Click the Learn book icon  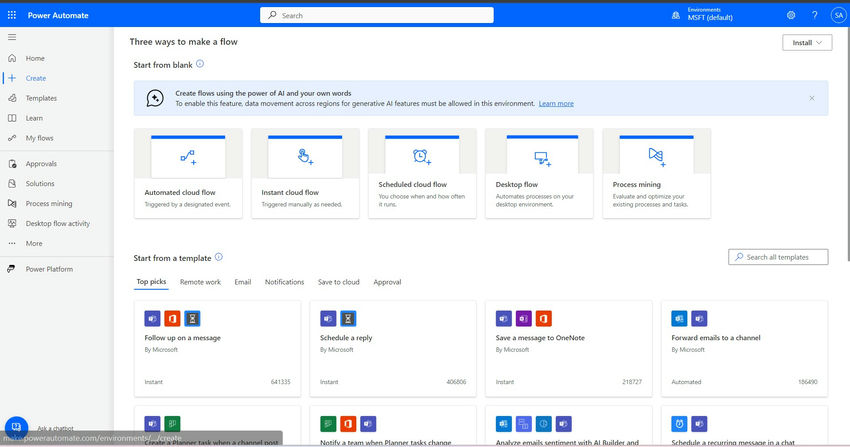pyautogui.click(x=12, y=118)
